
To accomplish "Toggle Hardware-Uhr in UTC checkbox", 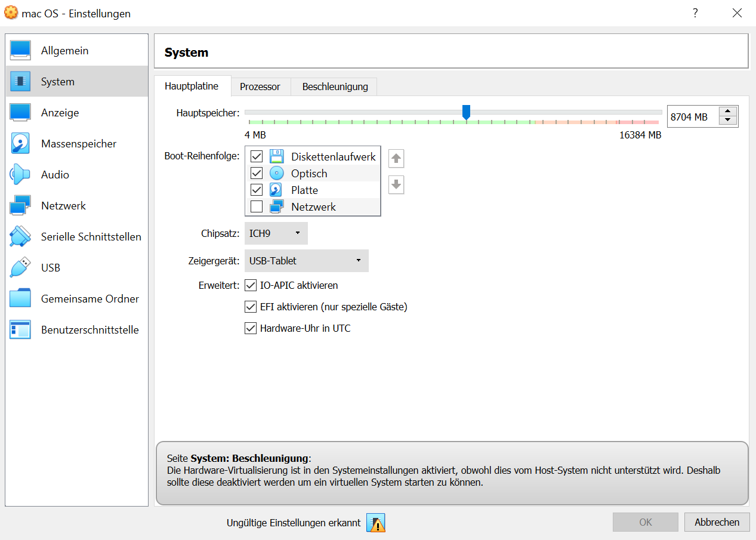I will [251, 329].
